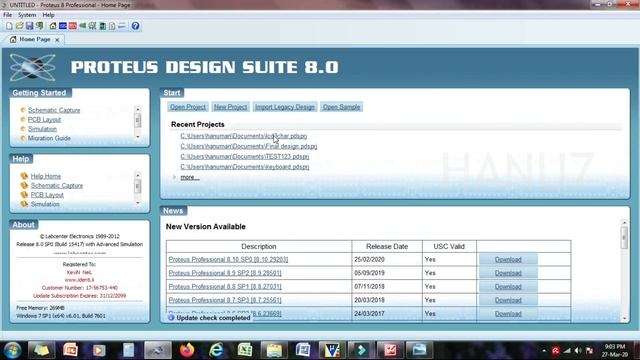The height and width of the screenshot is (360, 640).
Task: Click PCB Layout in Help panel
Action: click(x=47, y=195)
